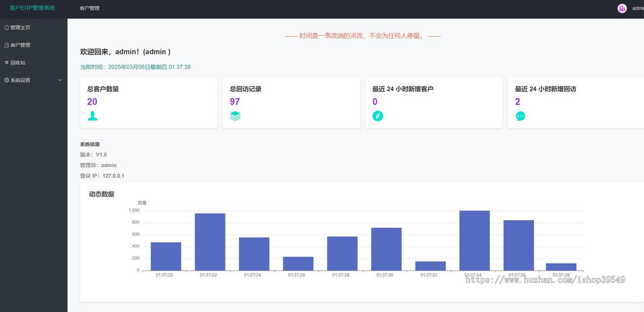
Task: Click the 总回访记录 card
Action: [x=291, y=103]
